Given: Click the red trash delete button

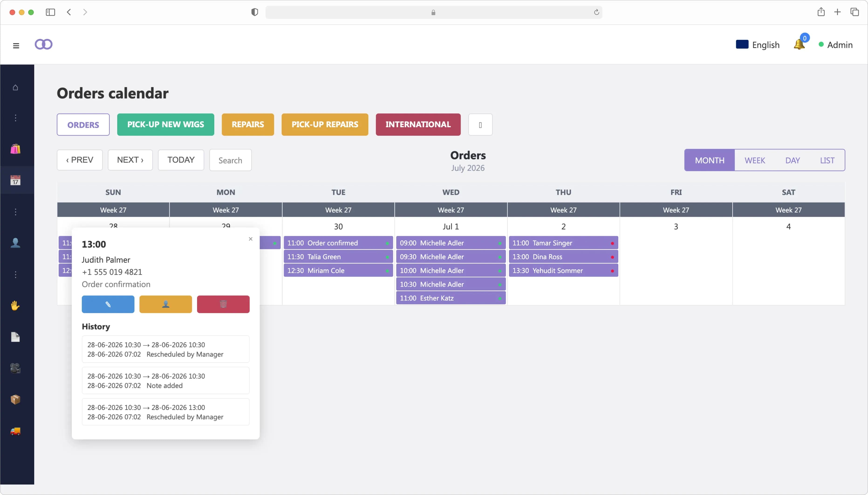Looking at the screenshot, I should (x=223, y=304).
